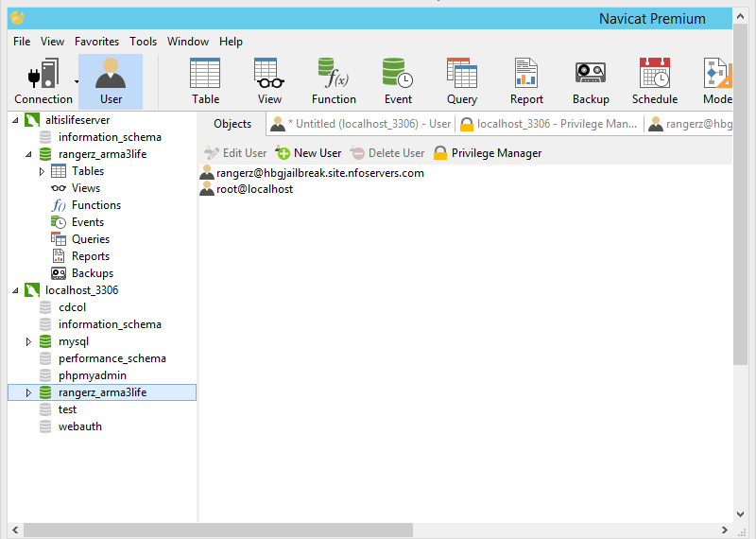
Task: Open the Privilege Manager button
Action: (x=488, y=153)
